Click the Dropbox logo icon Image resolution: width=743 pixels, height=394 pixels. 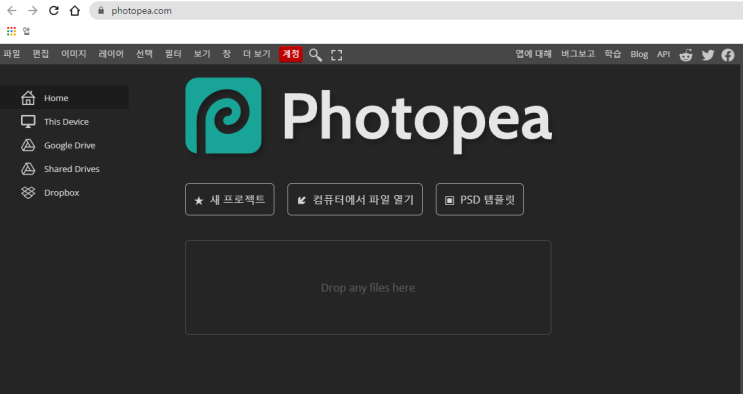(x=28, y=192)
